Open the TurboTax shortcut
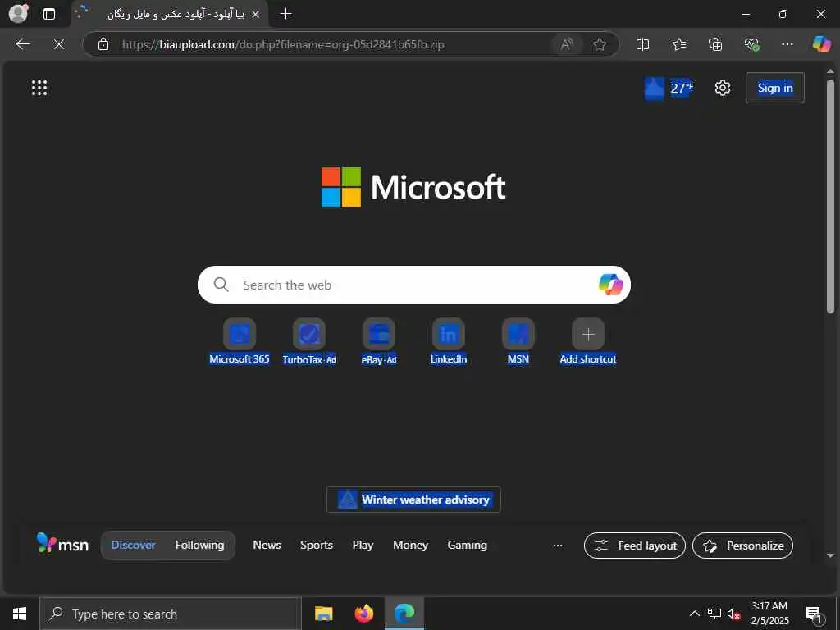The height and width of the screenshot is (630, 840). (309, 341)
